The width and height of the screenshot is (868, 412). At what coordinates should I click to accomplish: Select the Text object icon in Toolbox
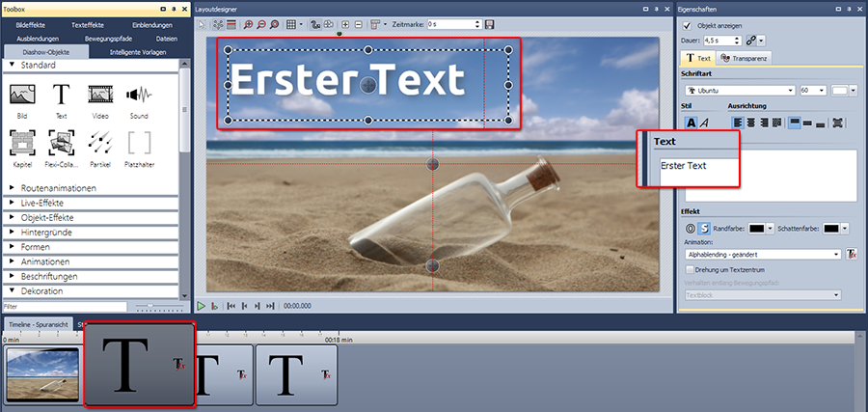tap(61, 95)
